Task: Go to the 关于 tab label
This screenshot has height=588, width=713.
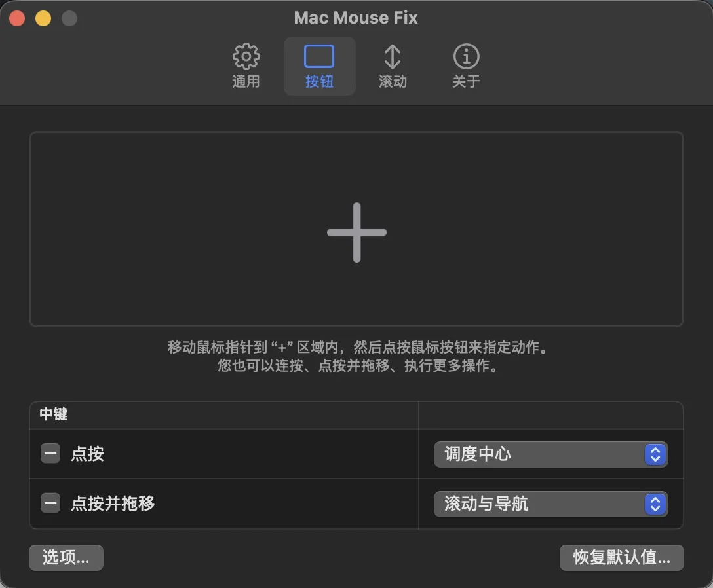Action: 466,82
